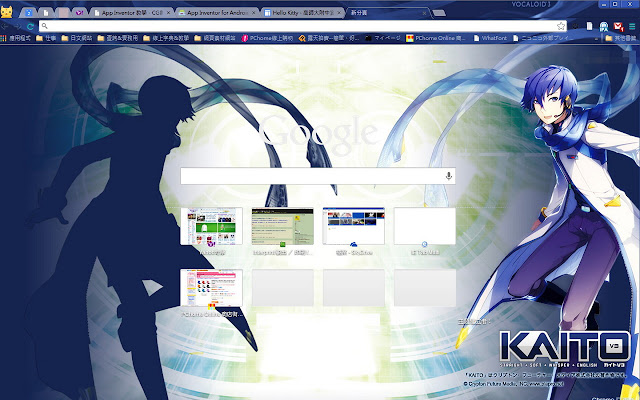640x400 pixels.
Task: Bookmark this page with the star icon
Action: (561, 26)
